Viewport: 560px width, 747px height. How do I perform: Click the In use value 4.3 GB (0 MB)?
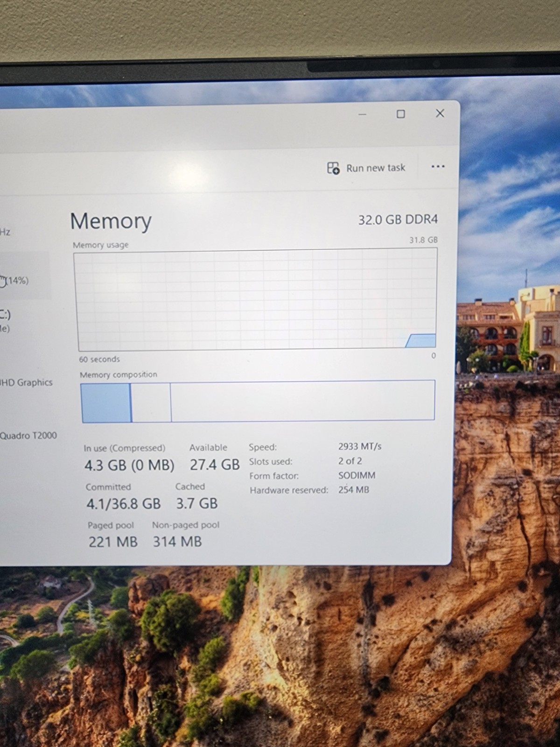pyautogui.click(x=129, y=465)
